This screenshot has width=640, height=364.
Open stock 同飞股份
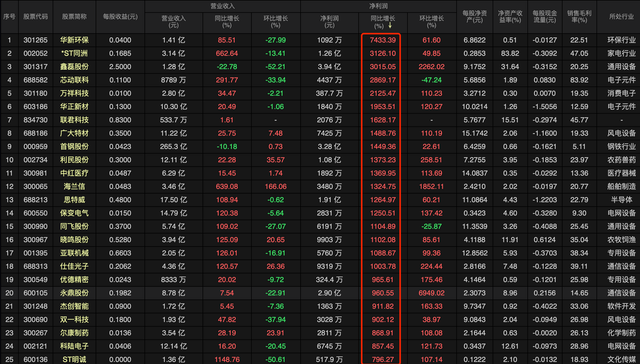click(x=74, y=226)
